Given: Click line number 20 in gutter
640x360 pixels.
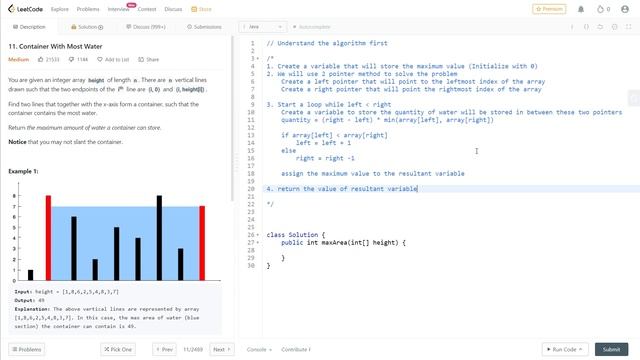Looking at the screenshot, I should click(251, 189).
